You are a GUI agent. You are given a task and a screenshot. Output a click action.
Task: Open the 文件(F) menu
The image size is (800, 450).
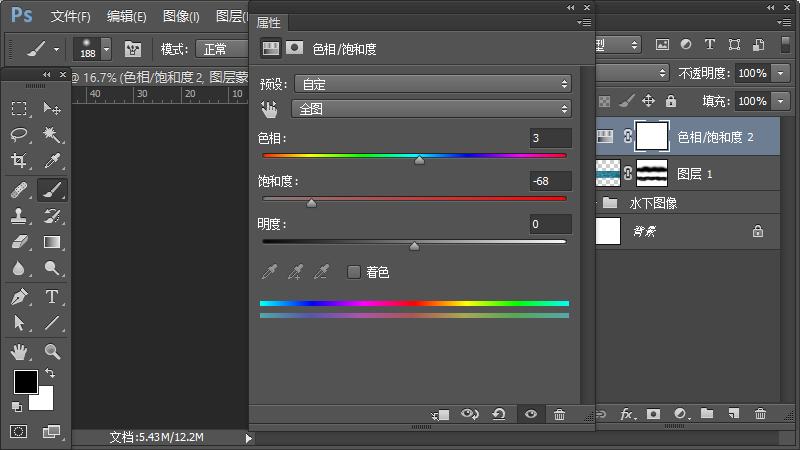[x=70, y=16]
